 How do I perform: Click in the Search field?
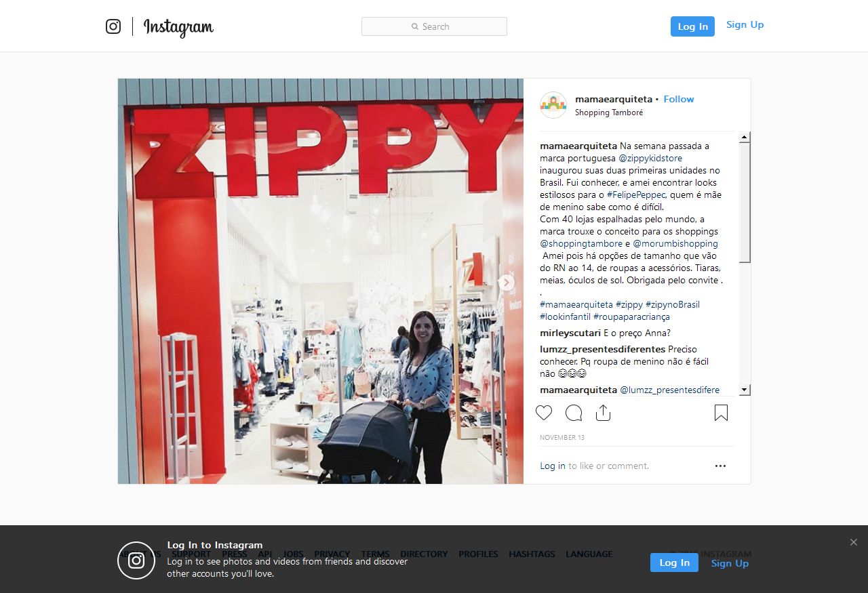(434, 26)
